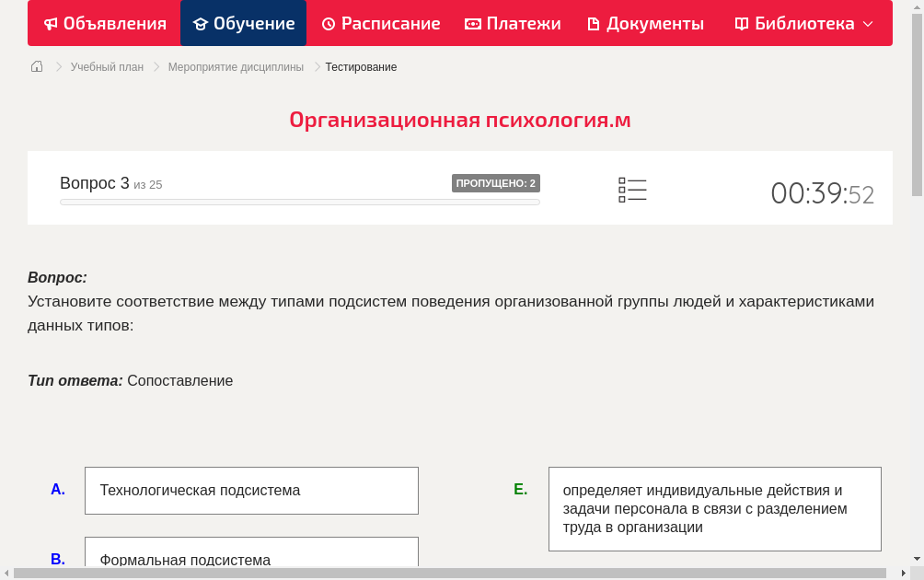Click the home icon in the breadcrumb
Image resolution: width=924 pixels, height=580 pixels.
tap(37, 66)
